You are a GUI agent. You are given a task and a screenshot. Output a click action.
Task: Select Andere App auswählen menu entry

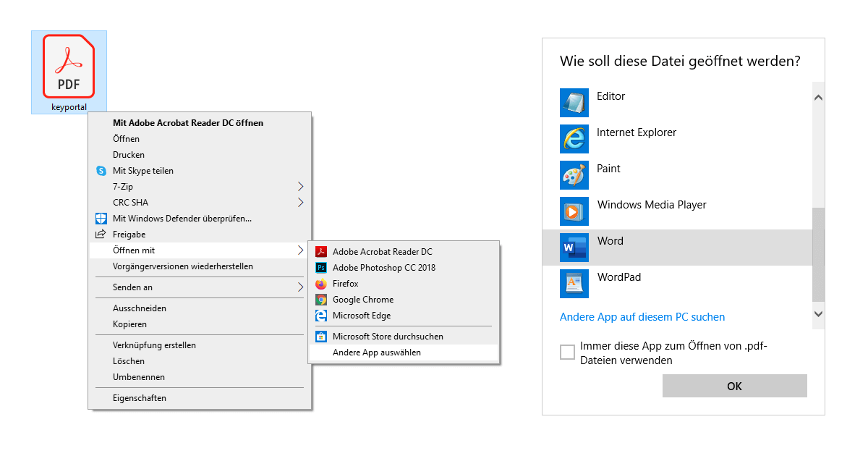tap(376, 352)
